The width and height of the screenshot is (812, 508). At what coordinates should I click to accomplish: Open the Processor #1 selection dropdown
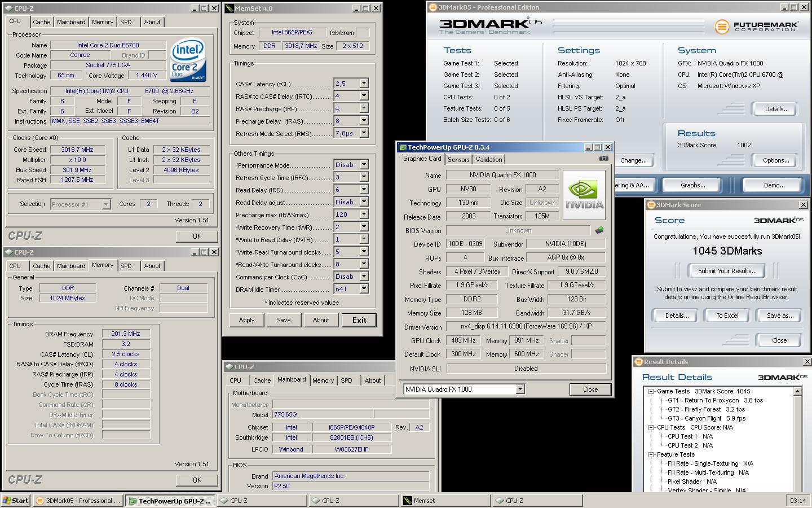(106, 204)
